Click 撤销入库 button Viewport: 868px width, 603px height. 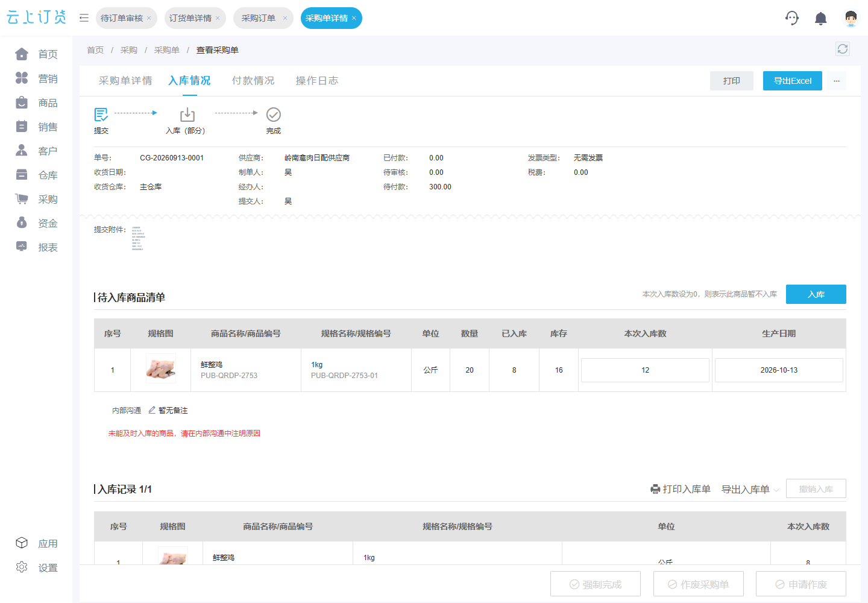pyautogui.click(x=816, y=488)
